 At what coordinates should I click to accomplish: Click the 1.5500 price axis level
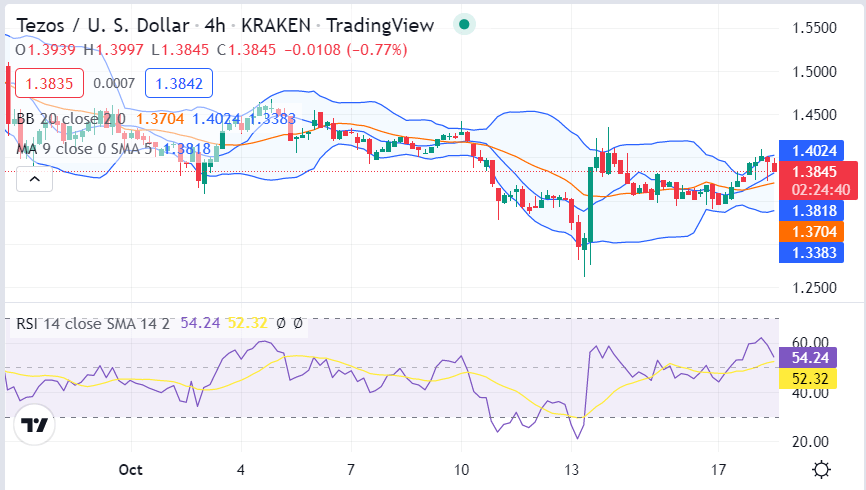[815, 28]
